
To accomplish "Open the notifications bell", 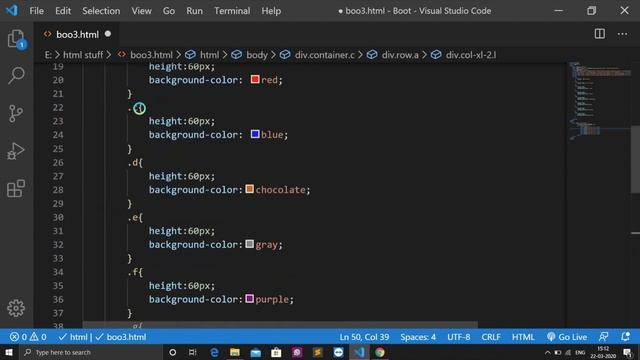I will [x=625, y=337].
